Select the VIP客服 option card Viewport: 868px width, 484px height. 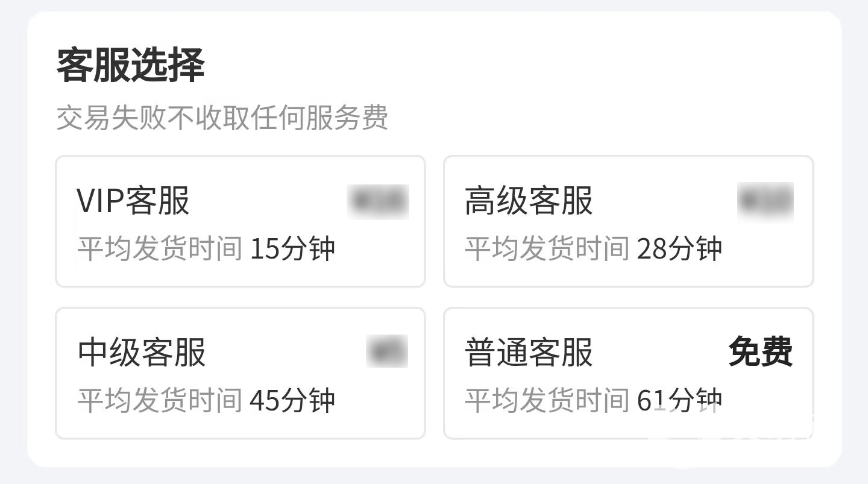tap(240, 221)
